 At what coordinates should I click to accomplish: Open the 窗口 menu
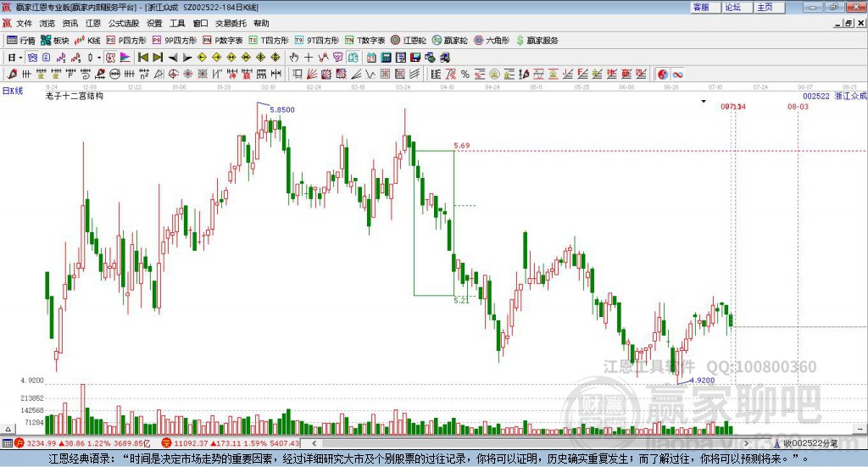tap(200, 23)
